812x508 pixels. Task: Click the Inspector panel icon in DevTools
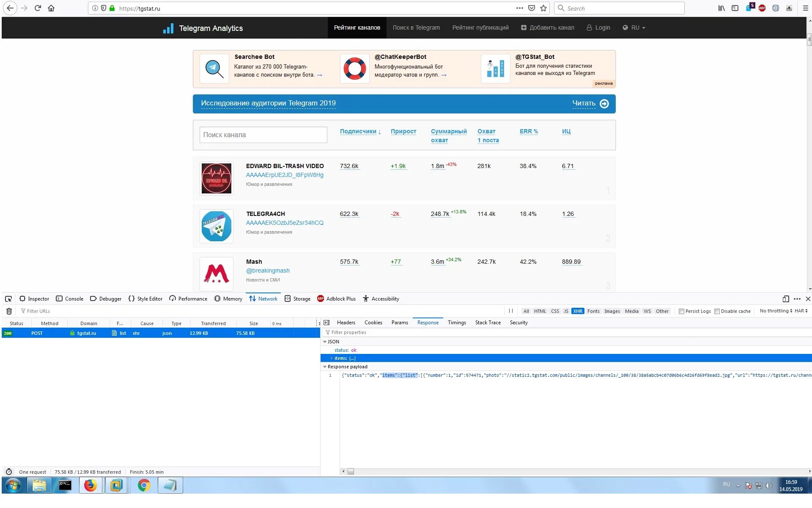point(22,298)
